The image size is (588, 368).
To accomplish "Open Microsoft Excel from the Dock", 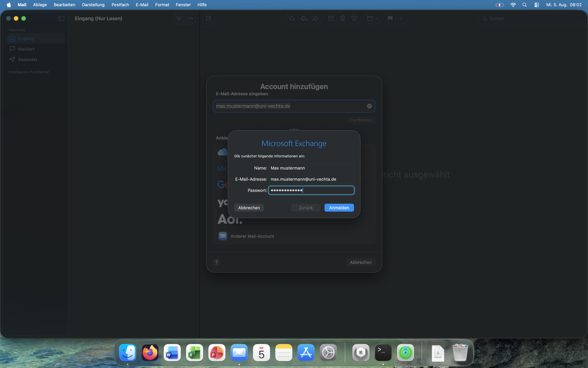I will pyautogui.click(x=195, y=353).
